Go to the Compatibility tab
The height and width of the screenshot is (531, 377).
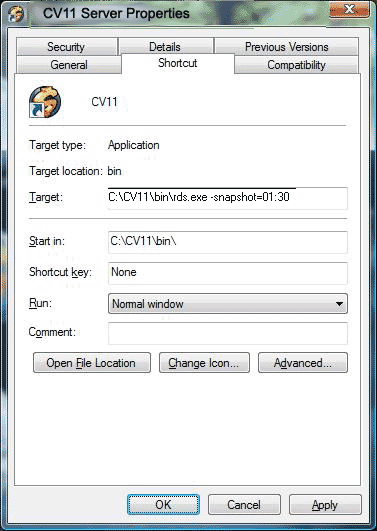coord(296,65)
